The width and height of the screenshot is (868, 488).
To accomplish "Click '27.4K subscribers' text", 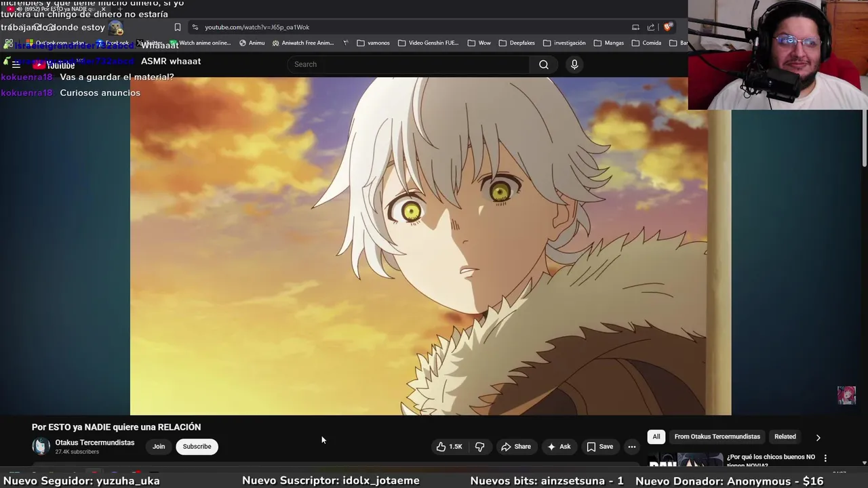I will pyautogui.click(x=77, y=452).
